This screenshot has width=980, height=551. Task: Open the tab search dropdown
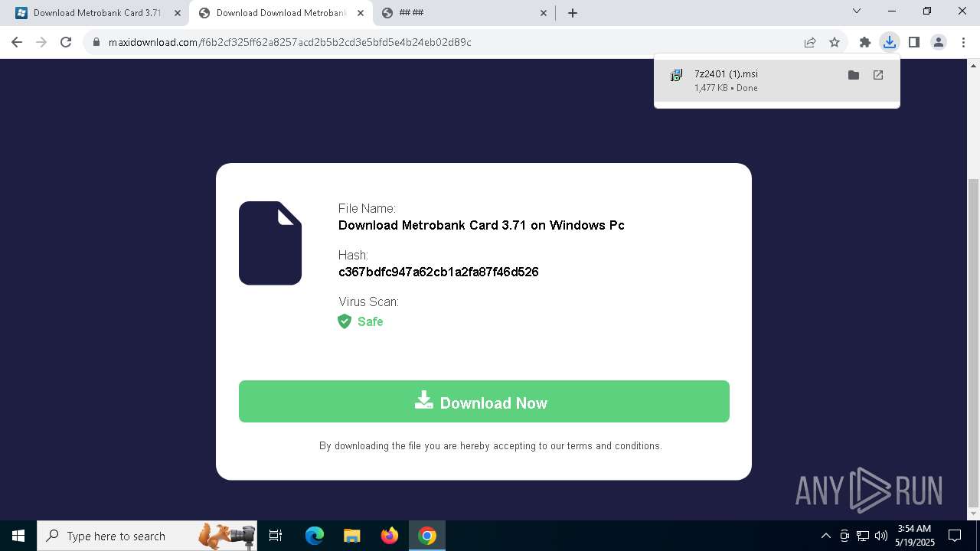click(857, 11)
